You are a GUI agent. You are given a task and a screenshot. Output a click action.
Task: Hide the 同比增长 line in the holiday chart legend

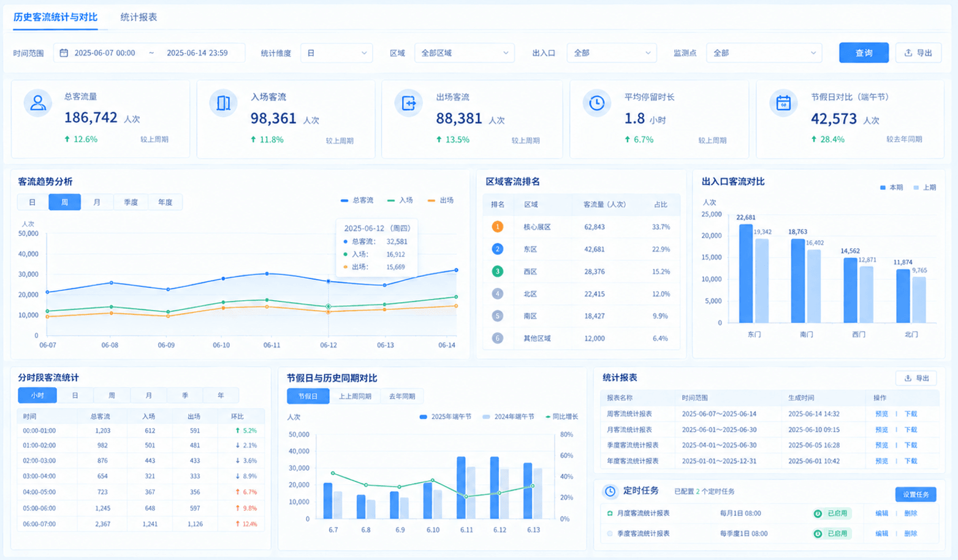click(x=561, y=417)
